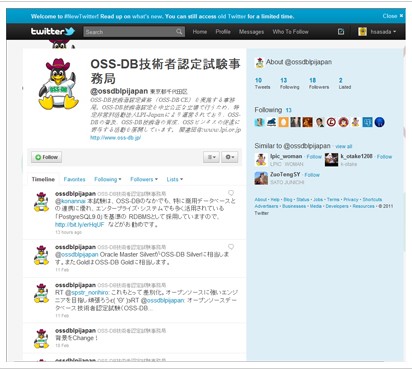Click 13 hours ago timestamp on first tweet
The height and width of the screenshot is (369, 412).
[68, 232]
